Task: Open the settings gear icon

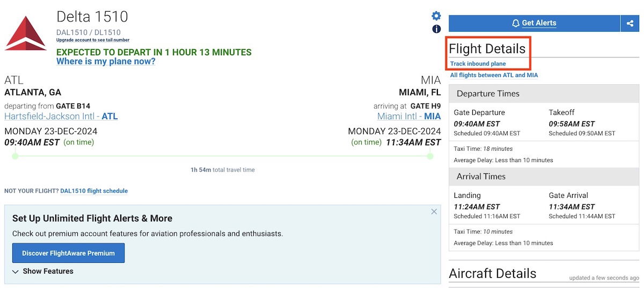Action: tap(436, 16)
